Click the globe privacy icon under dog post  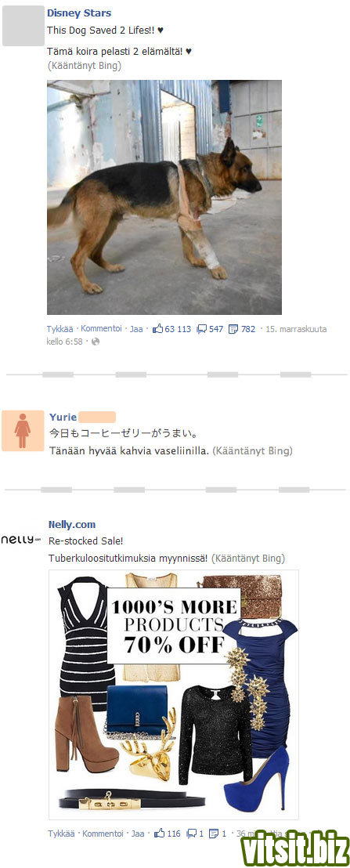pos(95,342)
